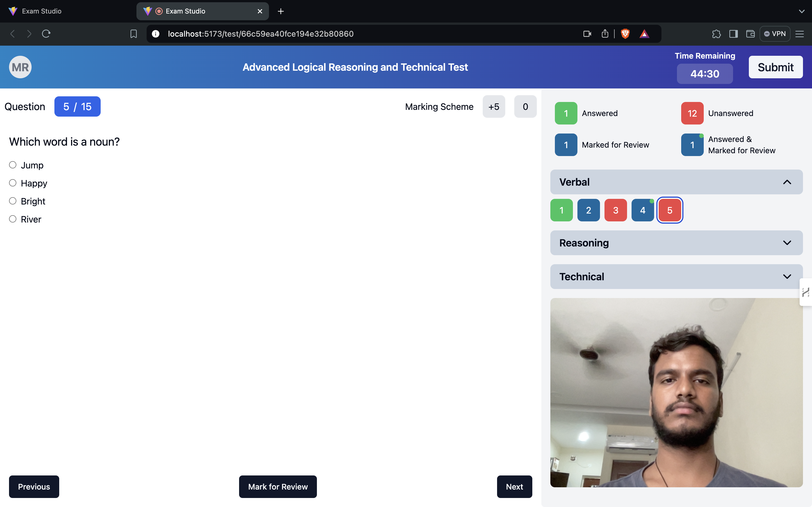Click the Unanswered status indicator icon
The height and width of the screenshot is (507, 812).
pos(692,113)
